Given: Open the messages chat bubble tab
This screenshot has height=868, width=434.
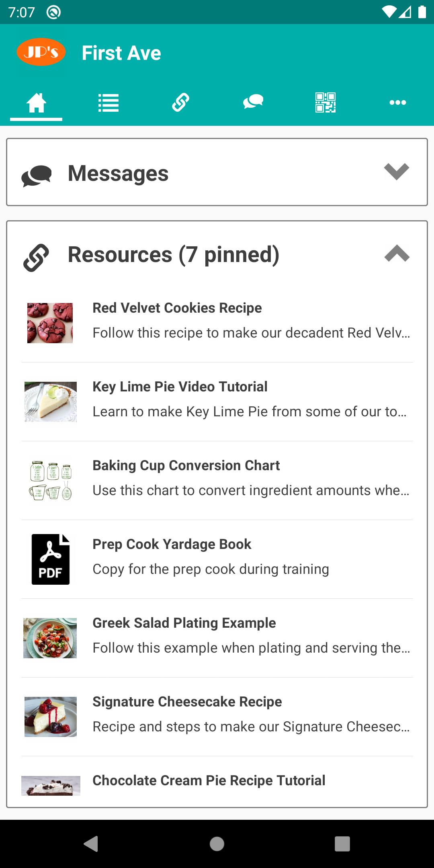Looking at the screenshot, I should tap(253, 102).
